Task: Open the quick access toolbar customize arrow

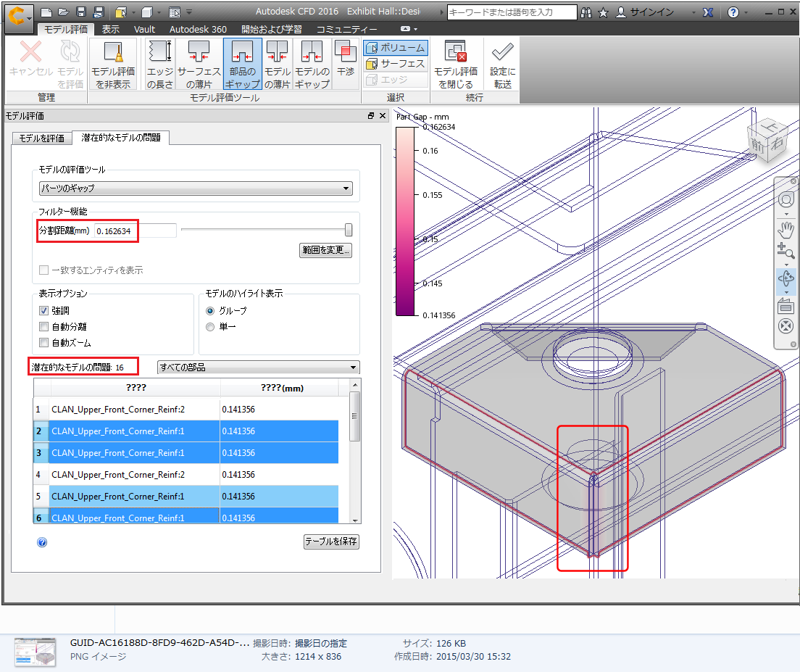Action: [x=189, y=12]
